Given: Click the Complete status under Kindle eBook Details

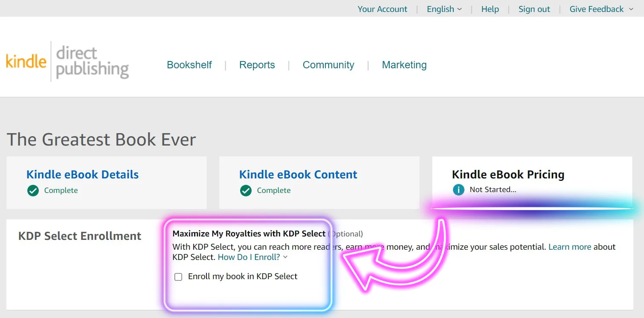Looking at the screenshot, I should [61, 190].
